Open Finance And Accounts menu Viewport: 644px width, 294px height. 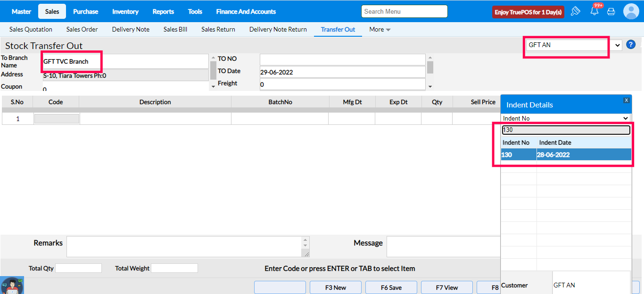(246, 11)
